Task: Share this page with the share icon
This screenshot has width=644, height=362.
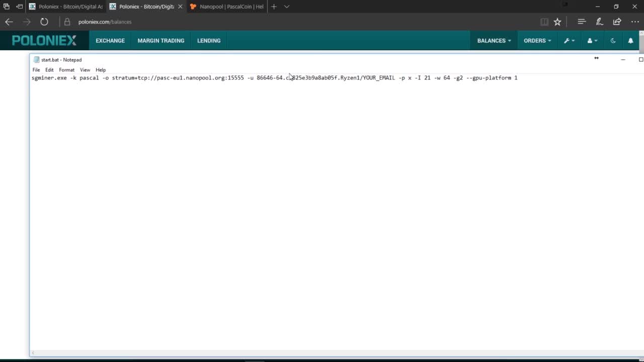Action: click(x=617, y=22)
